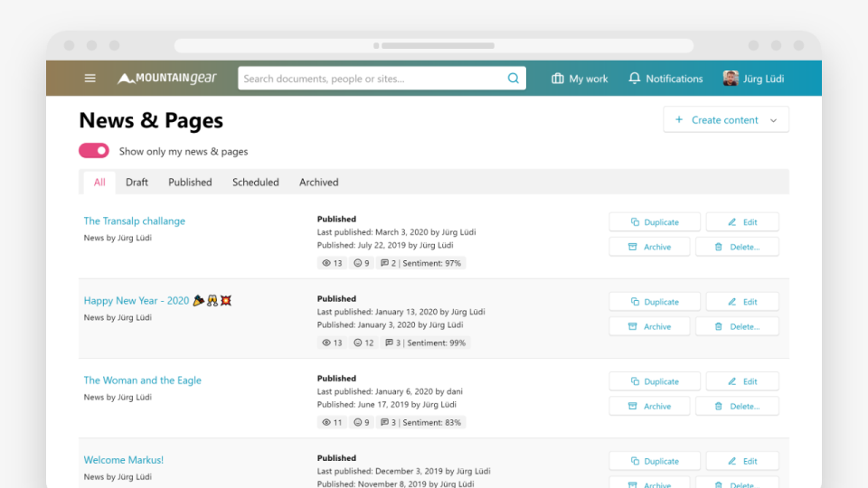
Task: Delete Happy New Year - 2020
Action: (738, 326)
